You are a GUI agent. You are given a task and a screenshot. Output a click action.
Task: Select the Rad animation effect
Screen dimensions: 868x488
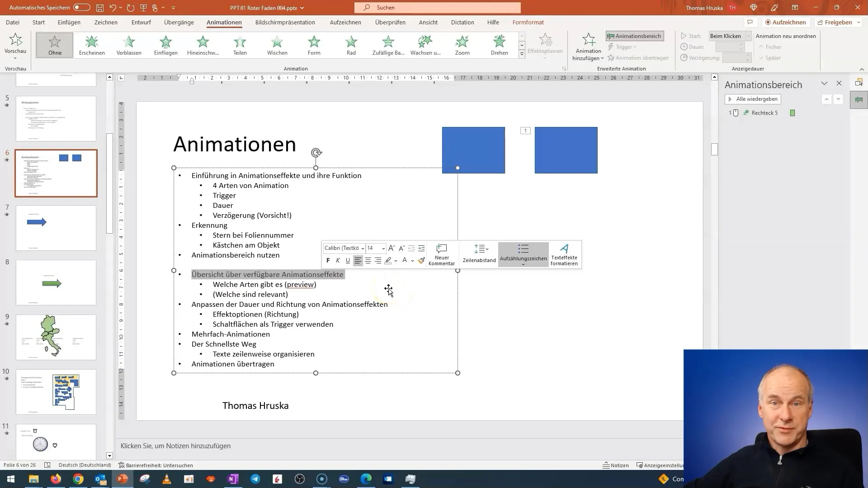[x=351, y=45]
